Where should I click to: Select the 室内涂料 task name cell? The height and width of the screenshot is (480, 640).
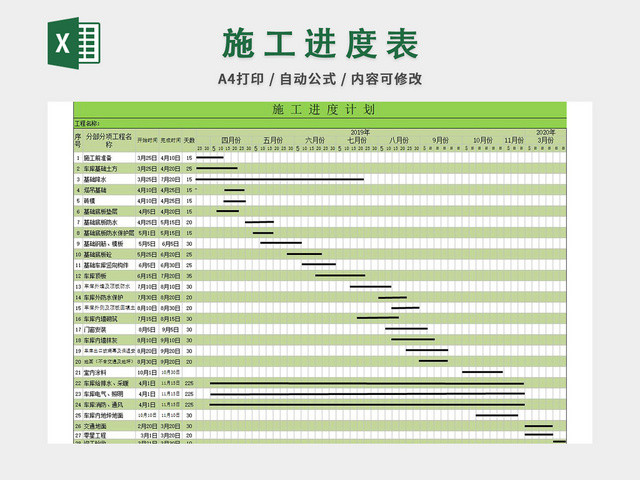click(x=109, y=372)
